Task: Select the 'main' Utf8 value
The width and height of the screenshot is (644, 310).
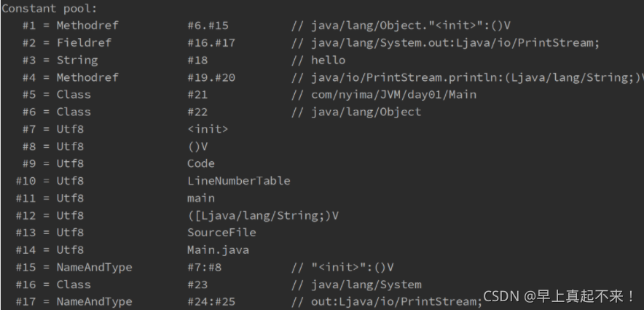Action: (201, 198)
